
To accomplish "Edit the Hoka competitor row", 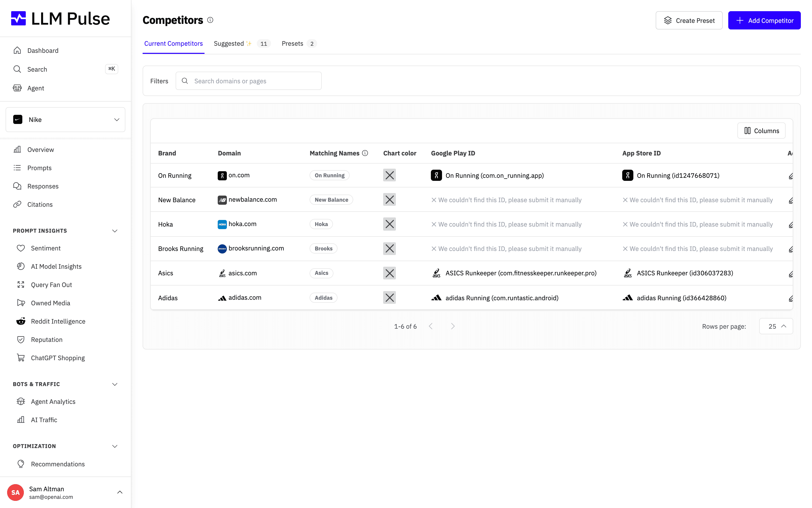I will click(790, 225).
